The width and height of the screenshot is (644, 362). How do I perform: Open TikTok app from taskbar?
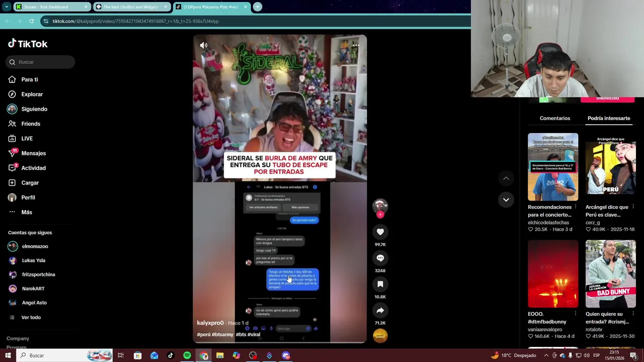pos(171,355)
